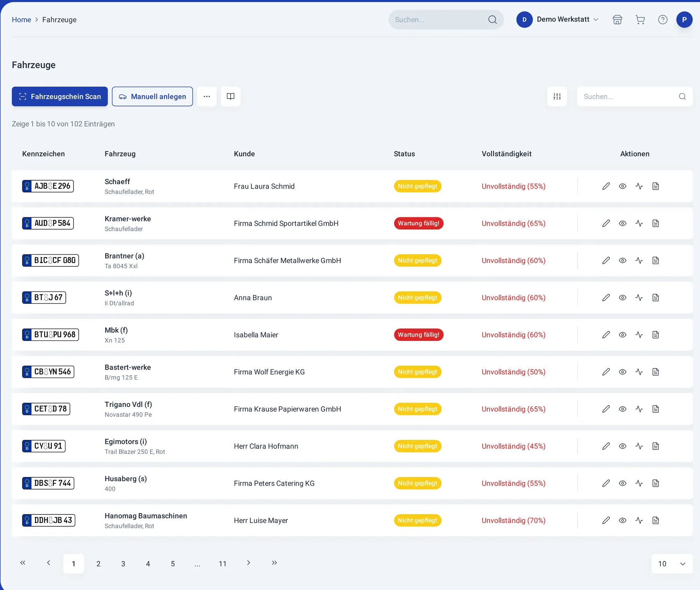
Task: Jump to last page with double chevron
Action: point(274,563)
